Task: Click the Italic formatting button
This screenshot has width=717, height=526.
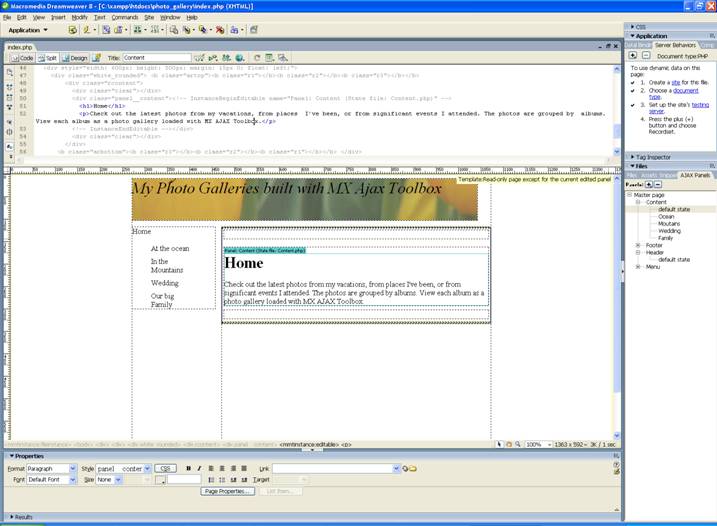Action: pos(199,468)
